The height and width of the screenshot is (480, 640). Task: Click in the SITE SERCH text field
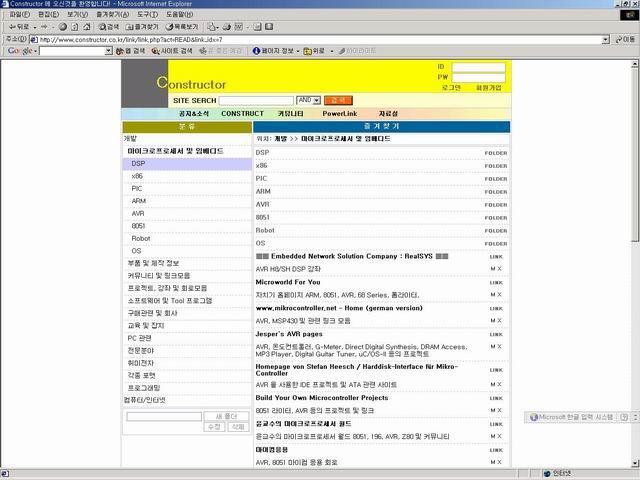pyautogui.click(x=256, y=100)
